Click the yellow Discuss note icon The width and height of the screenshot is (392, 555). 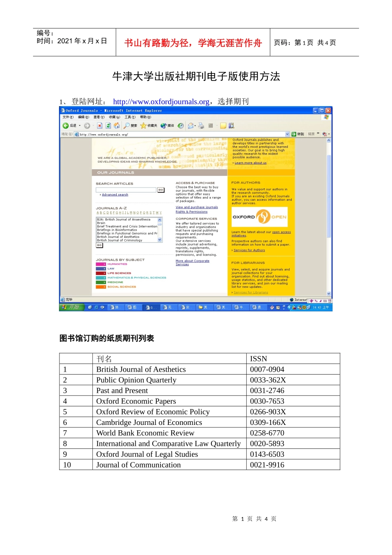click(x=223, y=126)
